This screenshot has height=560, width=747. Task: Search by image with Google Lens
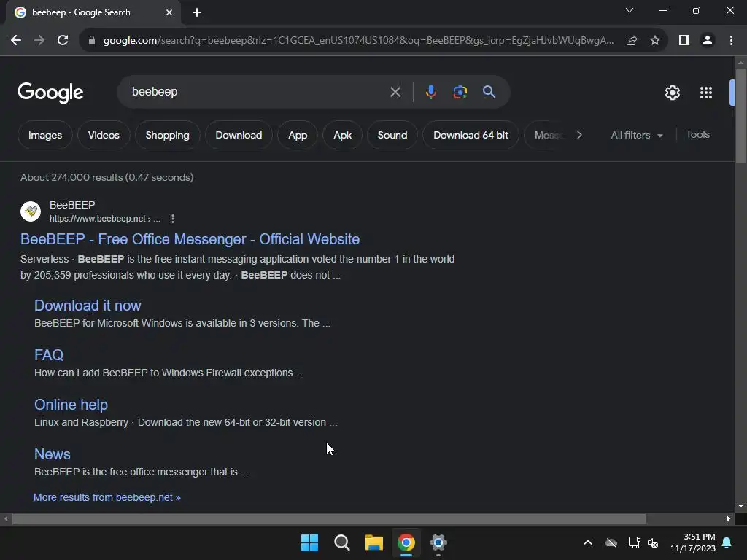(x=460, y=92)
